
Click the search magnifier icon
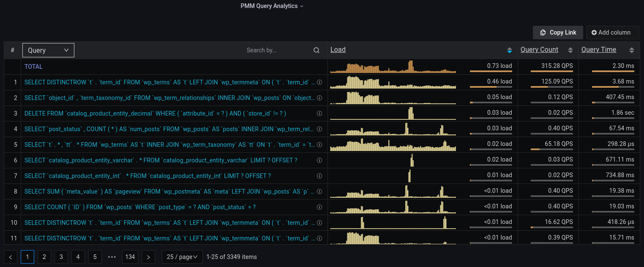[x=316, y=50]
